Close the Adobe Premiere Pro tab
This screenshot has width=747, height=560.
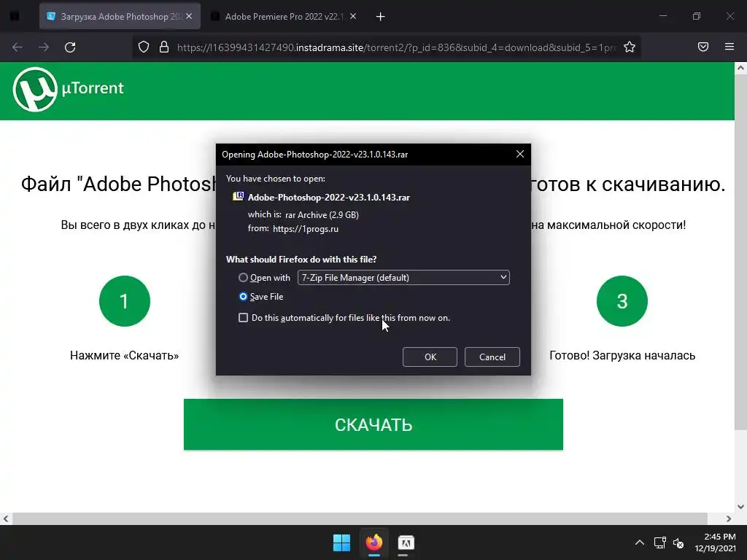(353, 16)
